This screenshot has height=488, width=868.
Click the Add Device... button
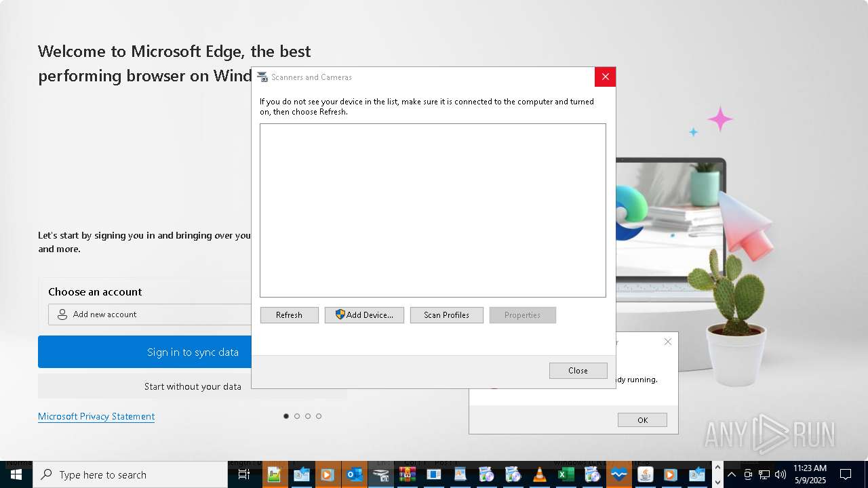pyautogui.click(x=364, y=315)
